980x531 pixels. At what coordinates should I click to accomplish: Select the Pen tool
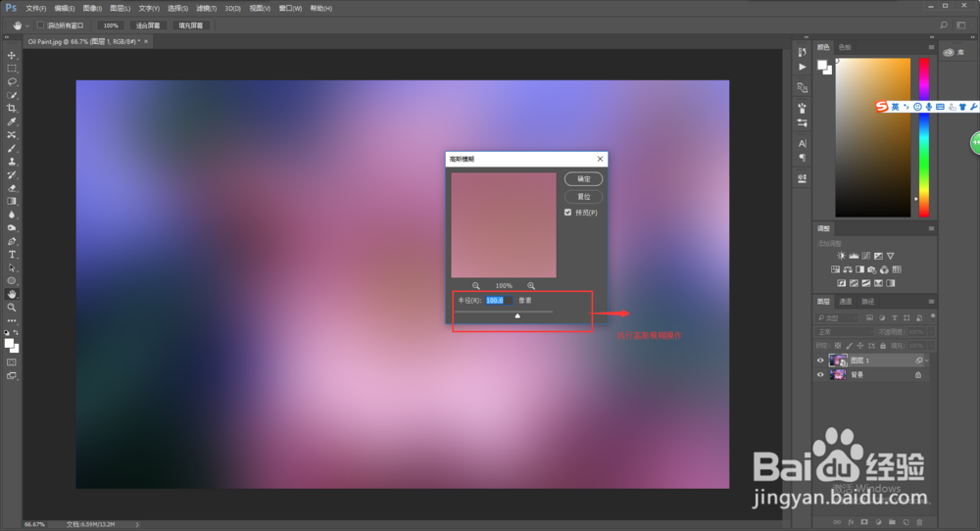pyautogui.click(x=11, y=241)
